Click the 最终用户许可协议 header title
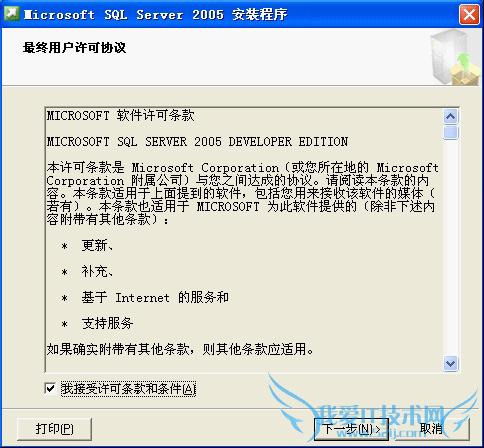 (x=74, y=48)
